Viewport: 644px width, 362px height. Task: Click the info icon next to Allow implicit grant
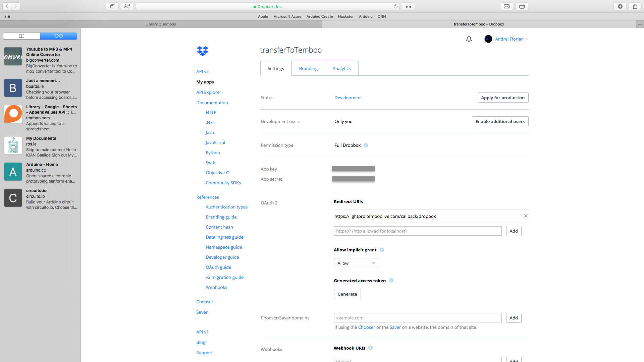pos(382,250)
